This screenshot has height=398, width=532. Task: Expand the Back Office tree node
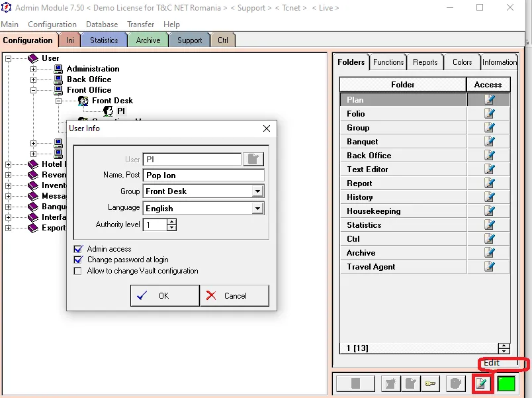33,79
